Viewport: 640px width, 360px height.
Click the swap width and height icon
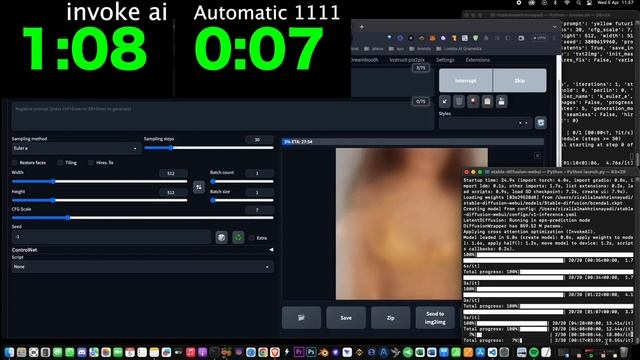click(199, 187)
